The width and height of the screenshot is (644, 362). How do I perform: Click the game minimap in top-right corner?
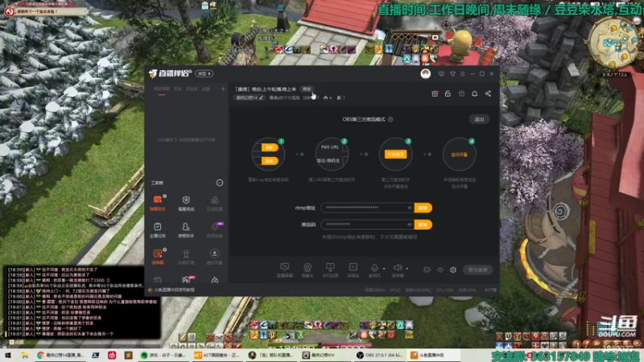[614, 44]
